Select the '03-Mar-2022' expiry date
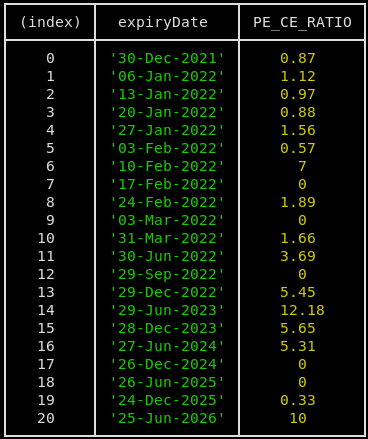368x439 pixels. 167,220
